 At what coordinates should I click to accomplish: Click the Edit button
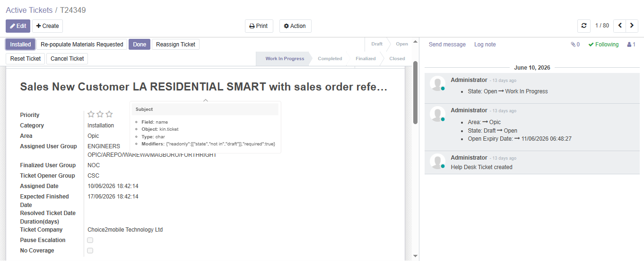coord(18,26)
